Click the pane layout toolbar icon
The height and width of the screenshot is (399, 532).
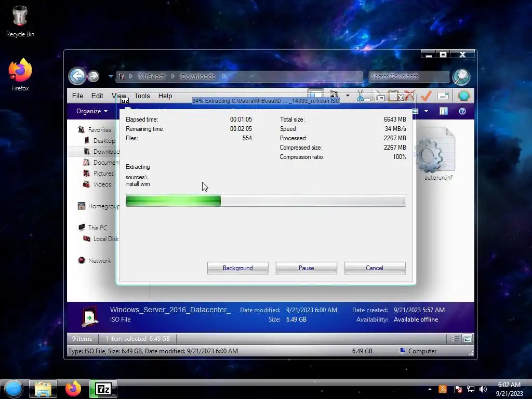click(x=315, y=95)
